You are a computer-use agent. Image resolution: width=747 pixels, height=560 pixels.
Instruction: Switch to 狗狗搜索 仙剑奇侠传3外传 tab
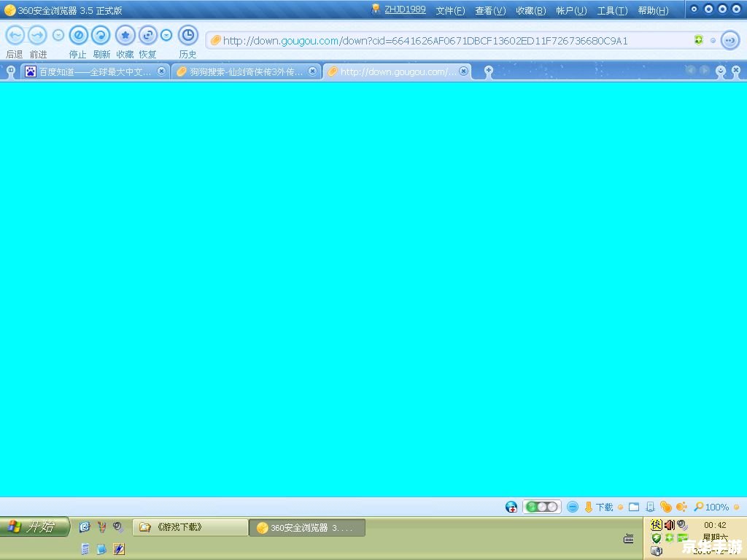coord(246,72)
